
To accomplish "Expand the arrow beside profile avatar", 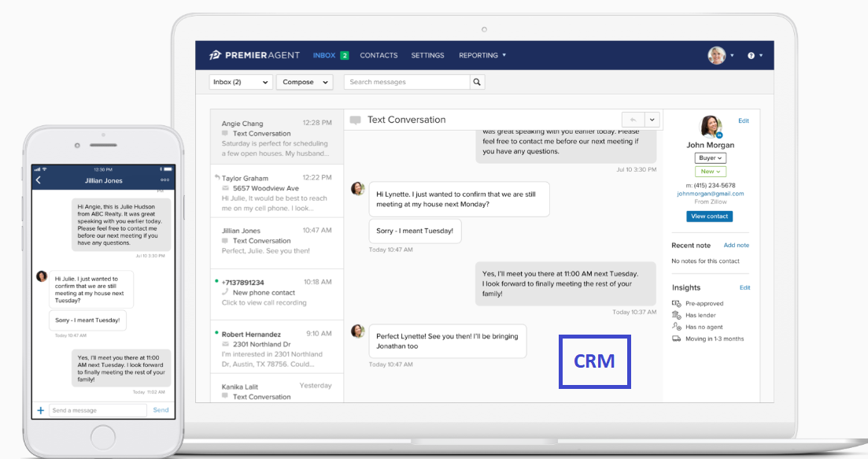I will click(x=732, y=55).
